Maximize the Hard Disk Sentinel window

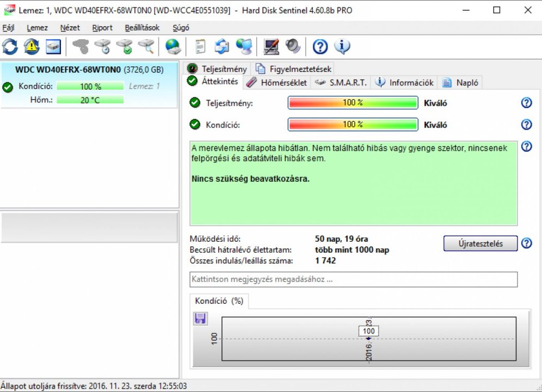click(496, 10)
